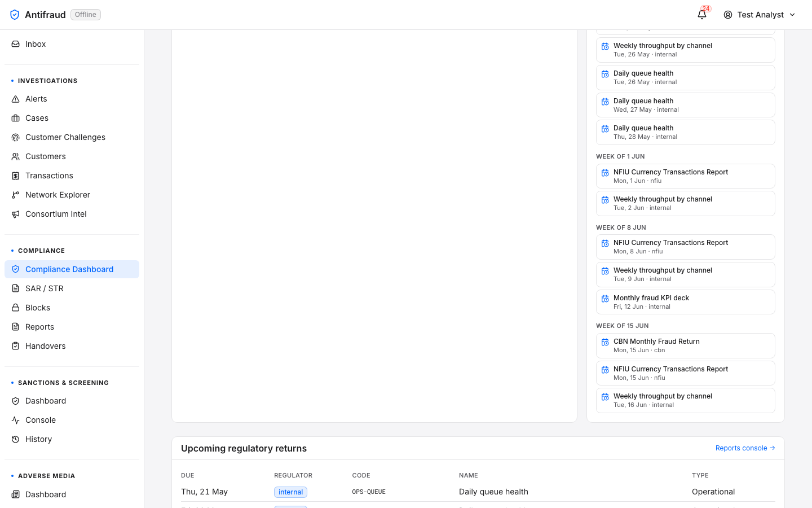Click the Thu, 21 May due date
The width and height of the screenshot is (812, 508).
(x=204, y=492)
